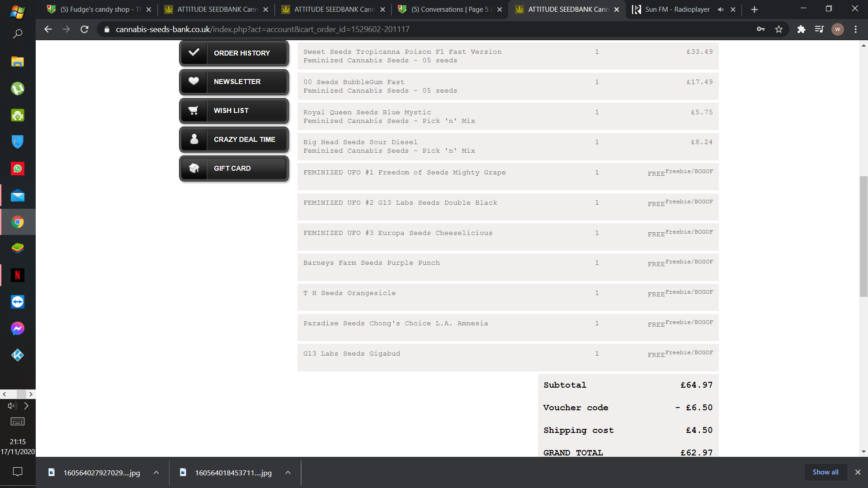
Task: Select the Barneys Farm Seeds Purple Punch row
Action: (508, 267)
